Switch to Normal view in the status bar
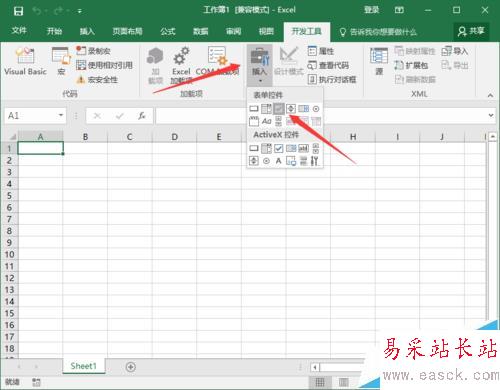 click(320, 382)
